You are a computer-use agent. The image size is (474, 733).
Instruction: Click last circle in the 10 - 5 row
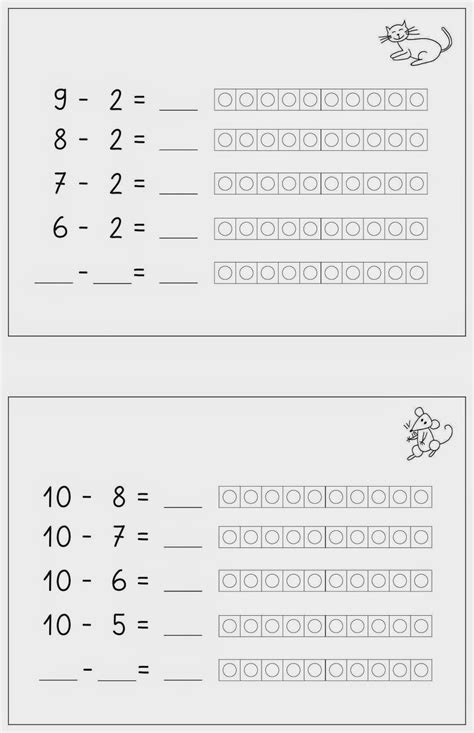coord(421,625)
